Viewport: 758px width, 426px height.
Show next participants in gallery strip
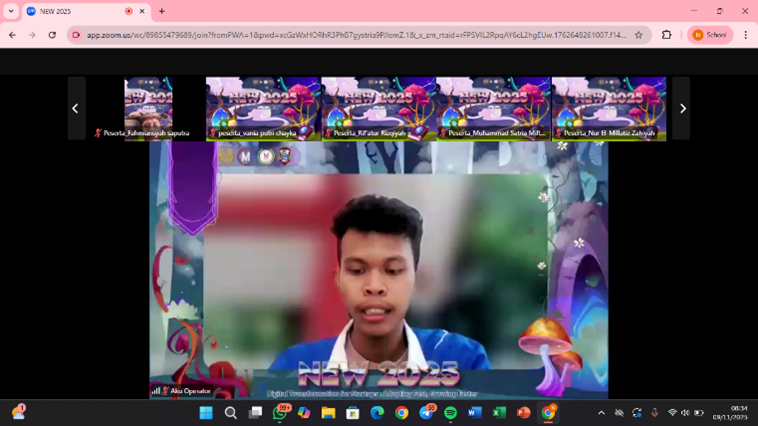click(682, 108)
